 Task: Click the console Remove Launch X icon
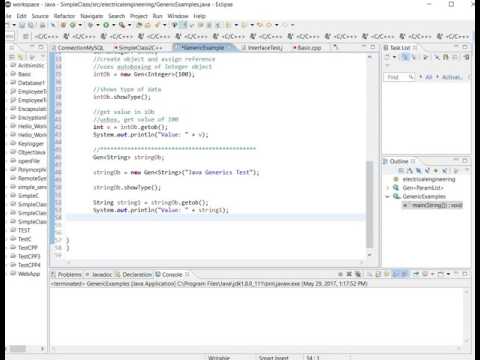pyautogui.click(x=349, y=274)
